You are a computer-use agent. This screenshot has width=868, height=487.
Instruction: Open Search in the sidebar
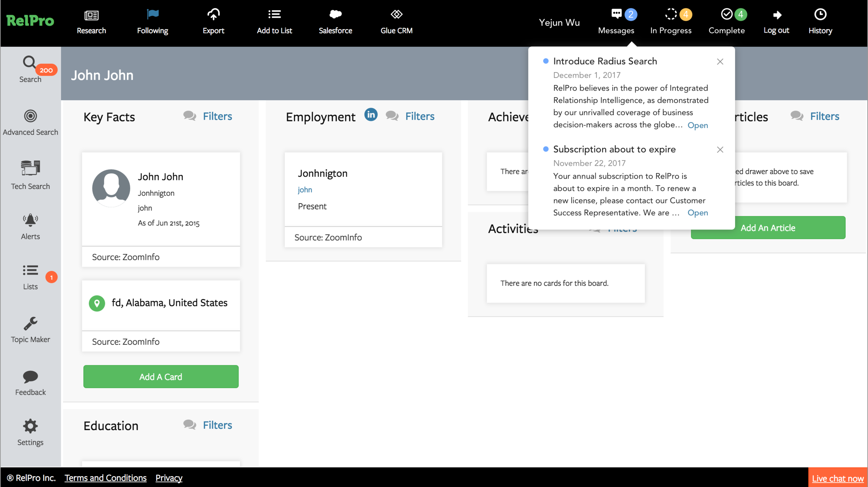30,69
